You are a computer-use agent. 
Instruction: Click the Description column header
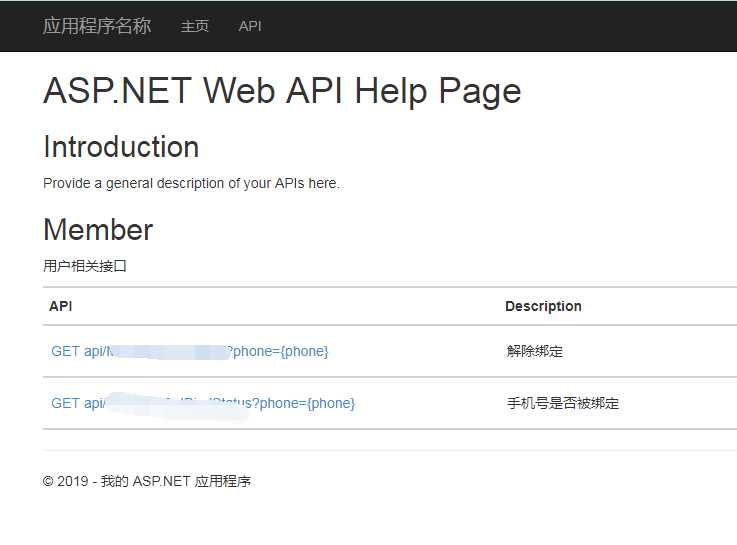(543, 306)
